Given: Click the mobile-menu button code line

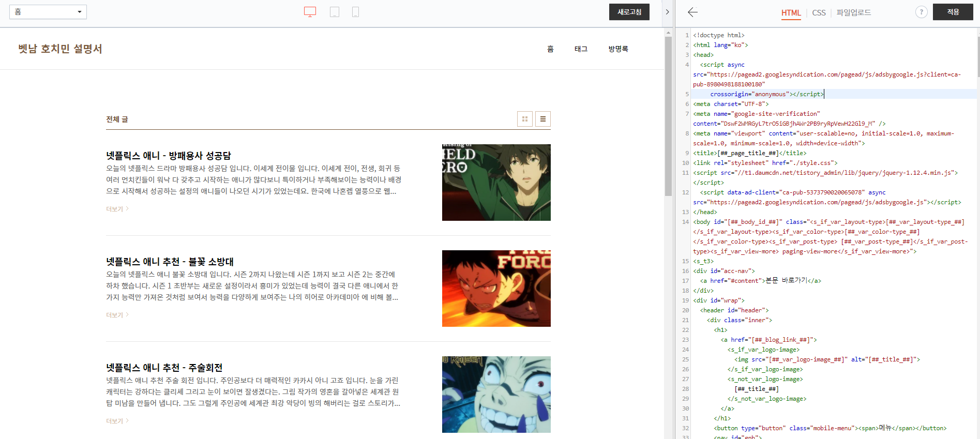Looking at the screenshot, I should coord(830,428).
